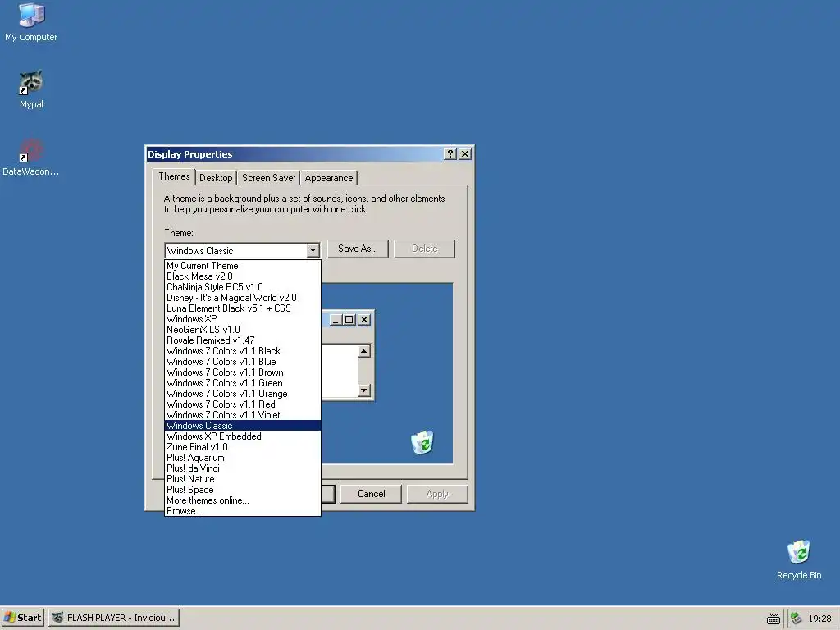Viewport: 840px width, 630px height.
Task: Select Windows 7 Colors v1.1 Violet
Action: (243, 415)
